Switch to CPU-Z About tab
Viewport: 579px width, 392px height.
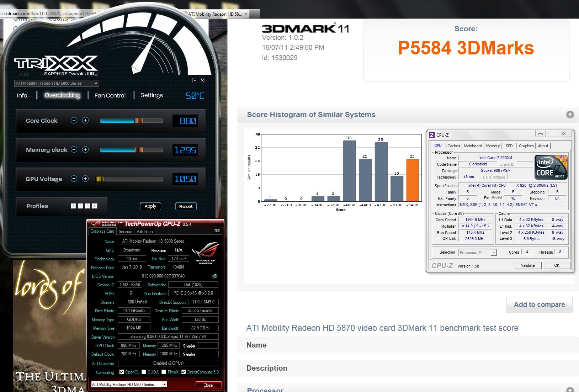point(543,146)
